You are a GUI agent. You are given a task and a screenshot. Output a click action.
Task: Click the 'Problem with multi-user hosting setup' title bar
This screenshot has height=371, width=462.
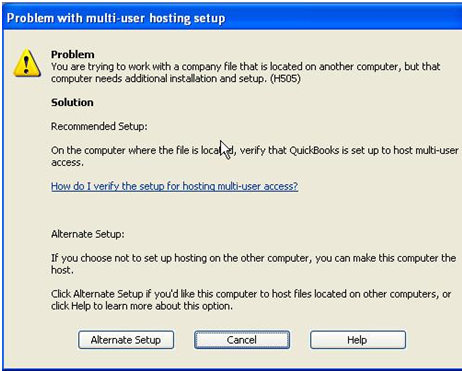[231, 18]
